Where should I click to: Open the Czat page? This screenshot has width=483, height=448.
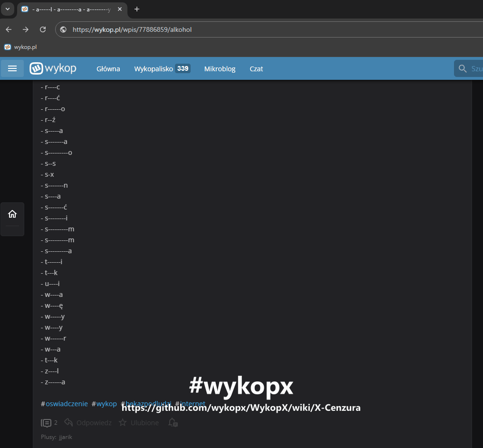click(256, 69)
